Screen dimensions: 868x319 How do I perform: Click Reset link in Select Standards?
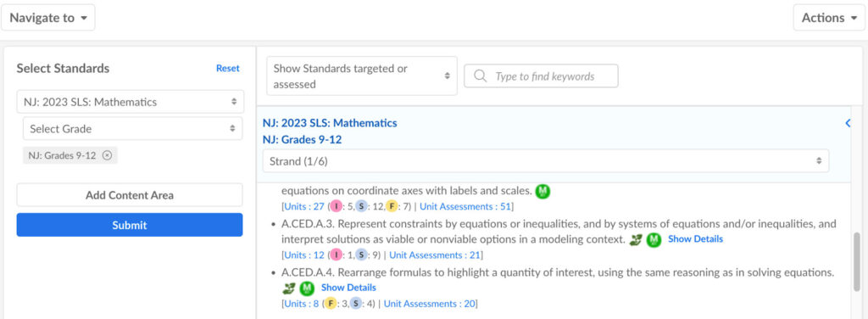(228, 68)
